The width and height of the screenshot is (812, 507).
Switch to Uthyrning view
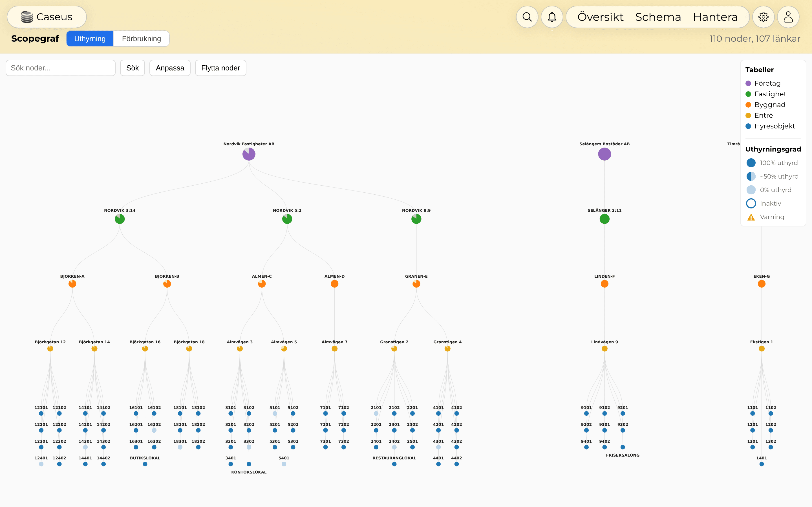(x=90, y=39)
